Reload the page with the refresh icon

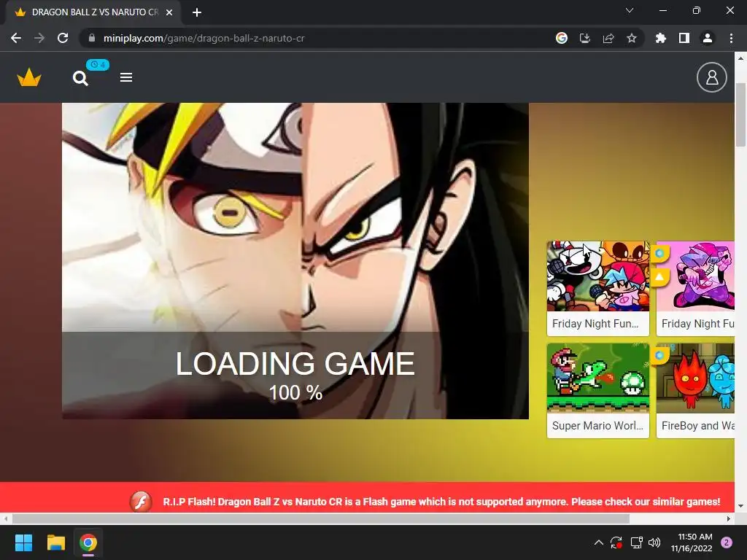coord(63,38)
